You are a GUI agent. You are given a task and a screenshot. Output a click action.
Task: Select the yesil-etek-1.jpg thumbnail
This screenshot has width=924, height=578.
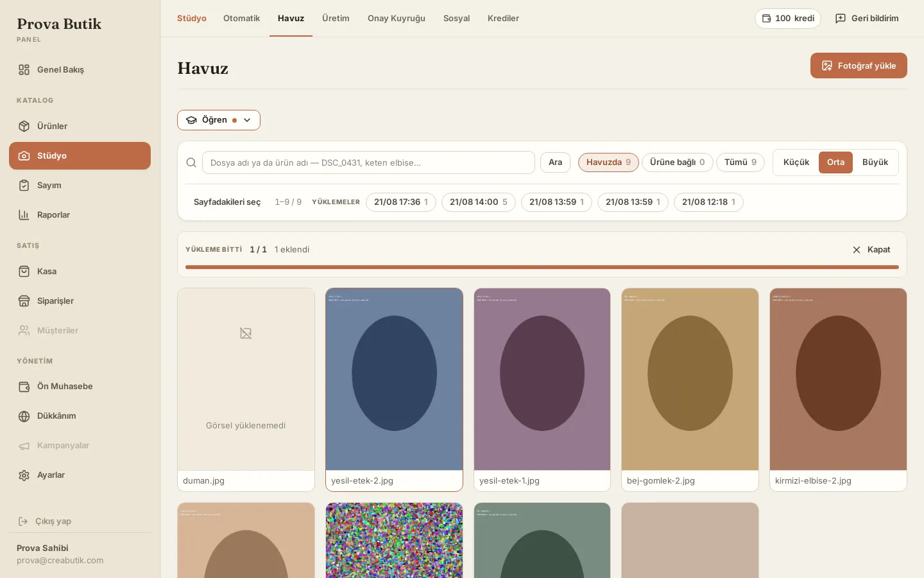pos(542,389)
